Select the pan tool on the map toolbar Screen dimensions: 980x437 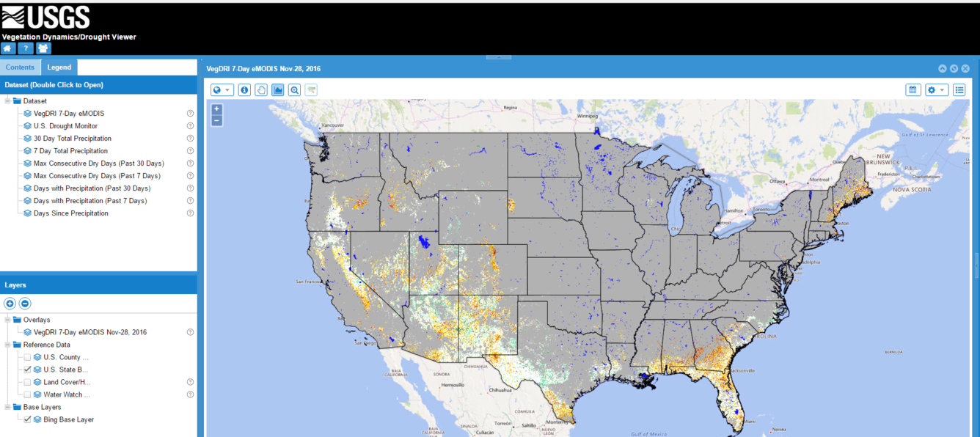(x=261, y=89)
